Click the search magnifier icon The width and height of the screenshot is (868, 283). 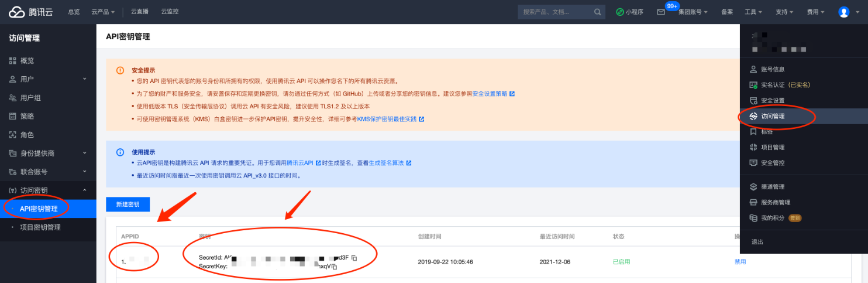(x=597, y=12)
